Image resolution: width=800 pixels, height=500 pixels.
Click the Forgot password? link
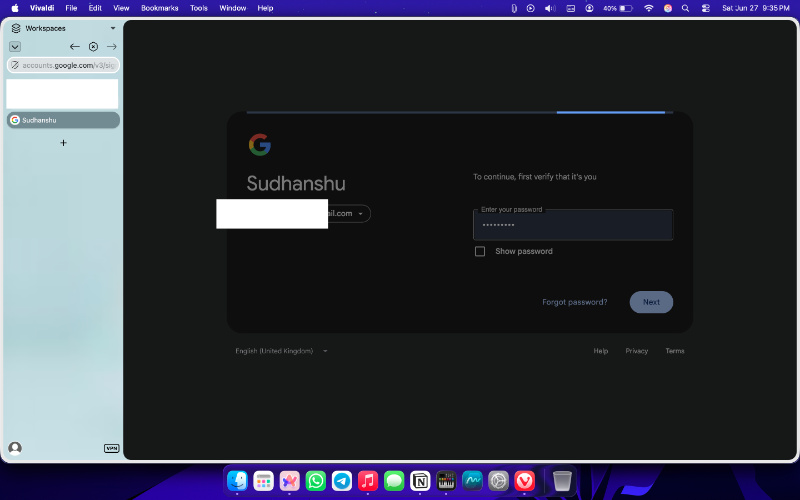[x=574, y=302]
